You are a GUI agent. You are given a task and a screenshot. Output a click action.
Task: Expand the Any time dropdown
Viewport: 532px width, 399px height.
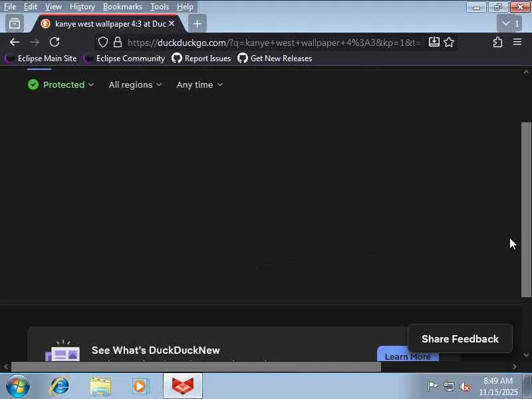click(199, 85)
